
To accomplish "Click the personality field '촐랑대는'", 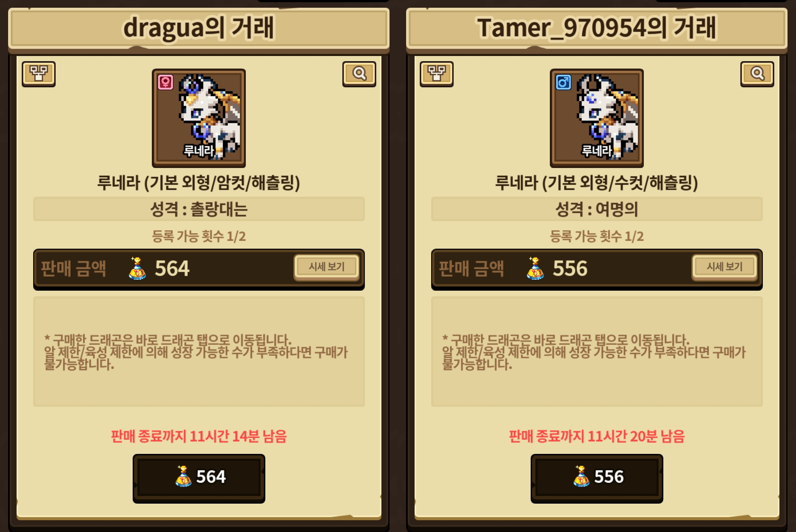I will click(x=199, y=209).
